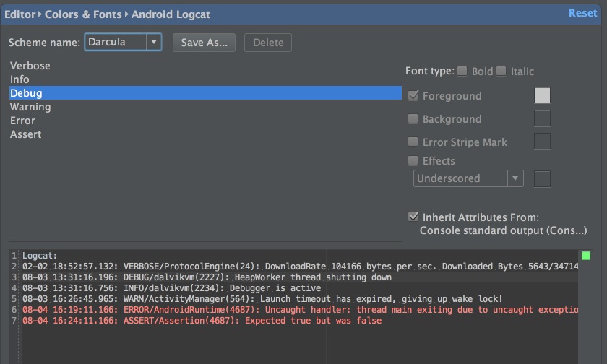Select the Warning log level item

[x=30, y=107]
